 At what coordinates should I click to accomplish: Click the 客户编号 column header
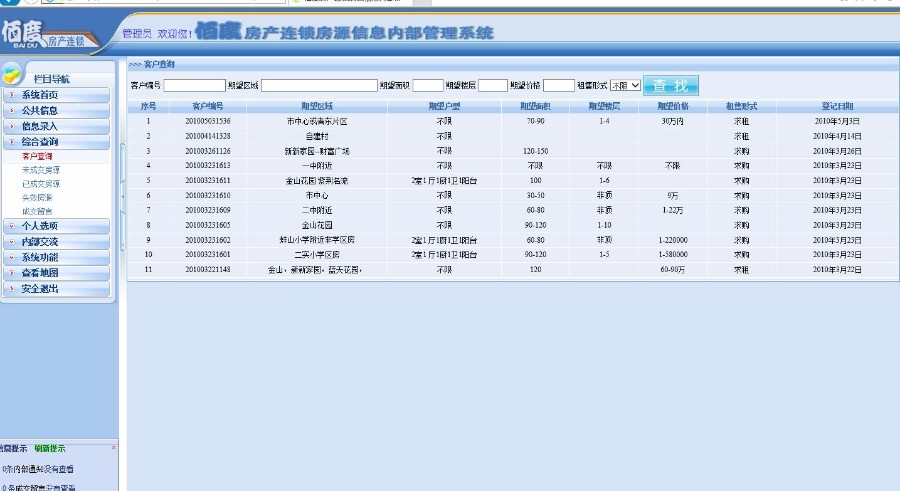[208, 106]
